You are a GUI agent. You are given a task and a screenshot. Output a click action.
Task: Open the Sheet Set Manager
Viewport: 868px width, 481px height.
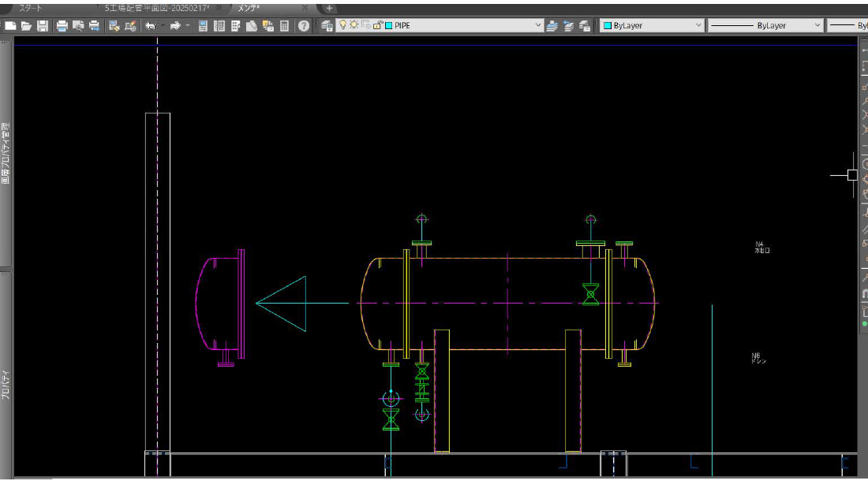(252, 25)
